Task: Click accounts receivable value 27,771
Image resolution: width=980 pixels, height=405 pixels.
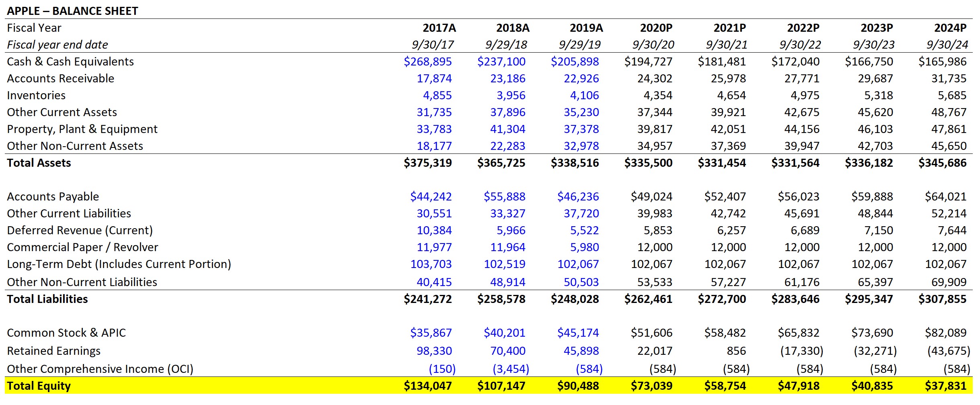Action: 802,78
